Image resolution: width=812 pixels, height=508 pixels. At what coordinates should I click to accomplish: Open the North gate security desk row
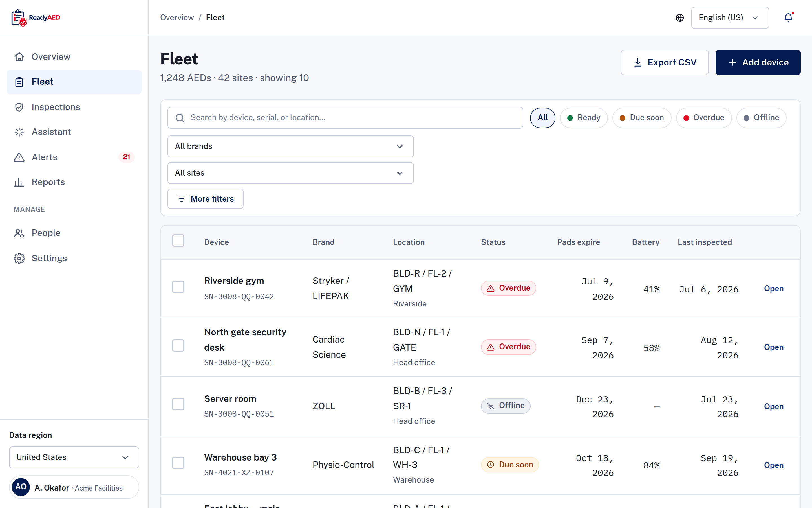point(774,347)
